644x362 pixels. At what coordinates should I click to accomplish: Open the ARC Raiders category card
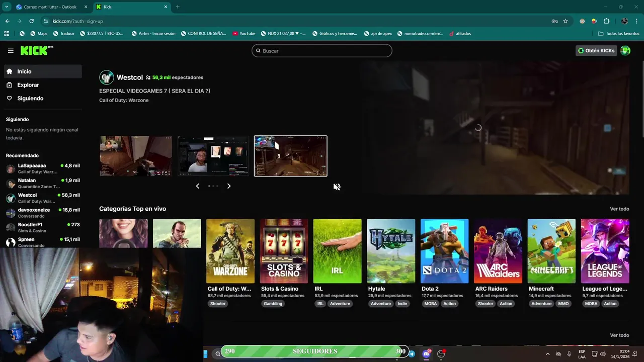pyautogui.click(x=498, y=251)
